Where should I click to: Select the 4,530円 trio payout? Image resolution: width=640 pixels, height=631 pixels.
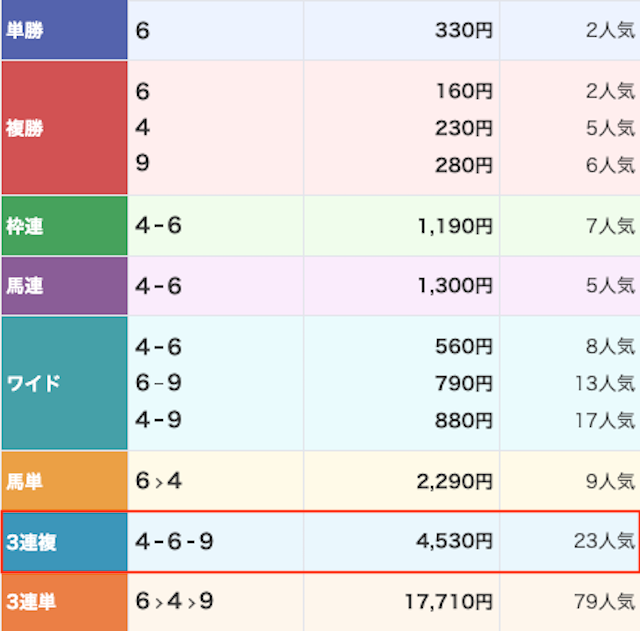[x=455, y=541]
